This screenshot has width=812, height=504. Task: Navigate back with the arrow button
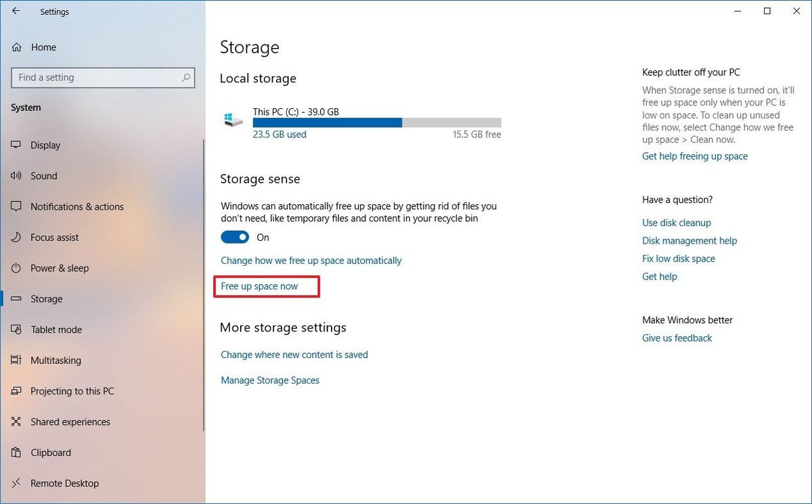[x=15, y=11]
